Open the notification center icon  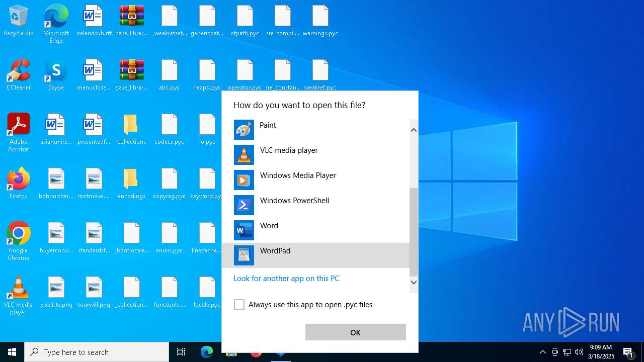point(628,352)
